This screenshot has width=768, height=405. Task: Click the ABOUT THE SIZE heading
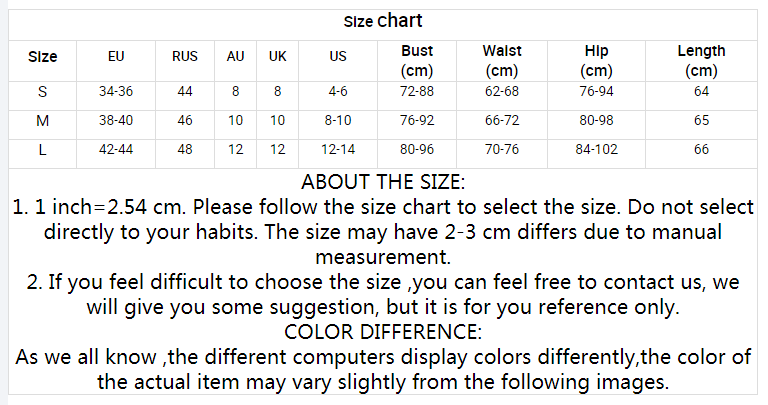click(383, 182)
